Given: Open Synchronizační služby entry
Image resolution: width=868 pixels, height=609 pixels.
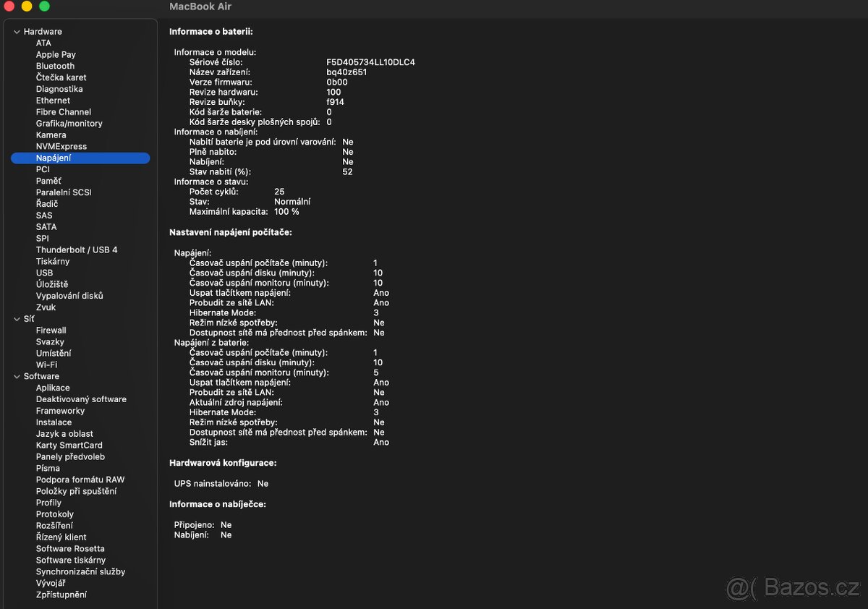Looking at the screenshot, I should [x=80, y=572].
